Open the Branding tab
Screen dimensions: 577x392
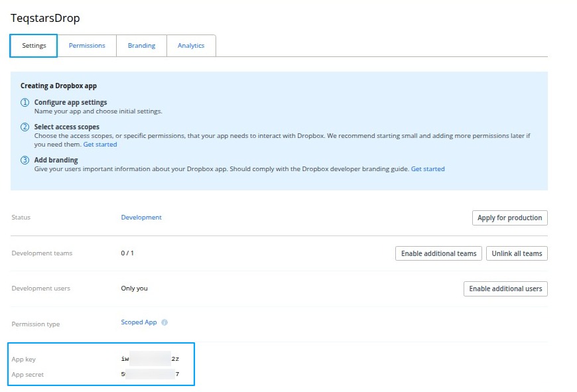142,46
